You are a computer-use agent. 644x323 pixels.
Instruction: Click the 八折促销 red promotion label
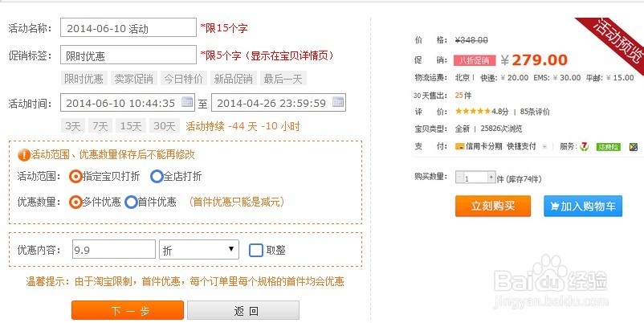click(475, 60)
